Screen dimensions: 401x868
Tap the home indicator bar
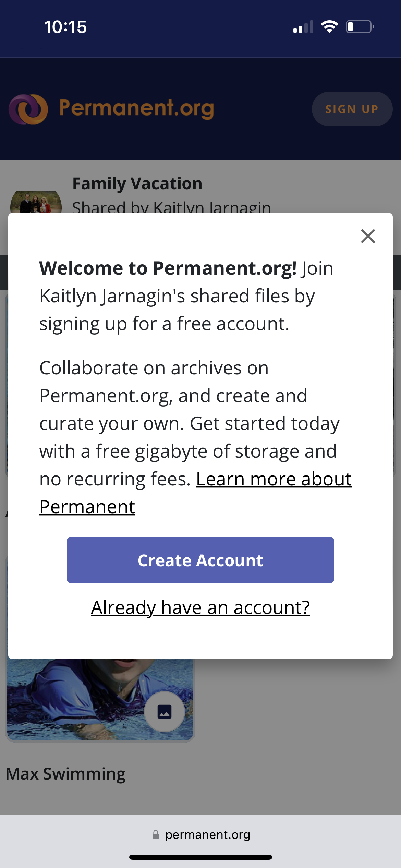200,857
